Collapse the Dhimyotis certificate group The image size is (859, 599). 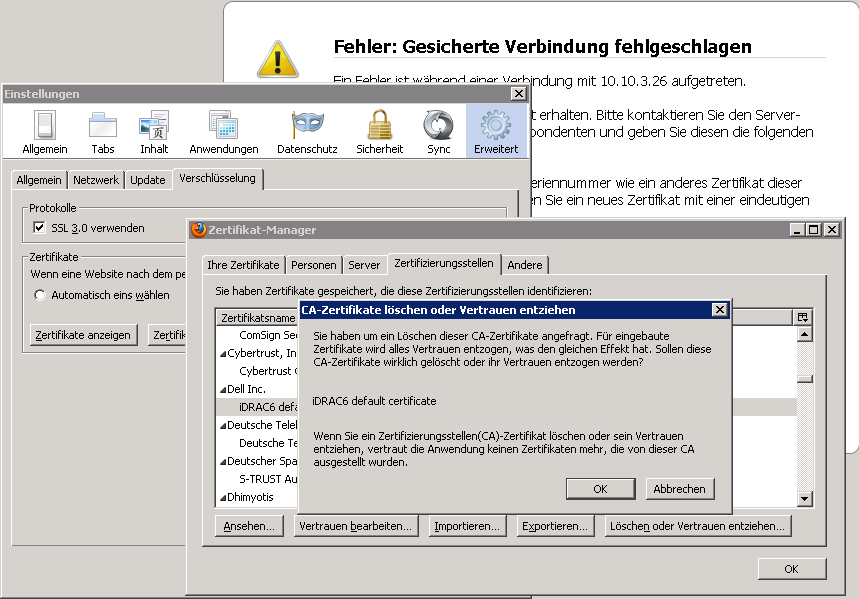click(222, 497)
